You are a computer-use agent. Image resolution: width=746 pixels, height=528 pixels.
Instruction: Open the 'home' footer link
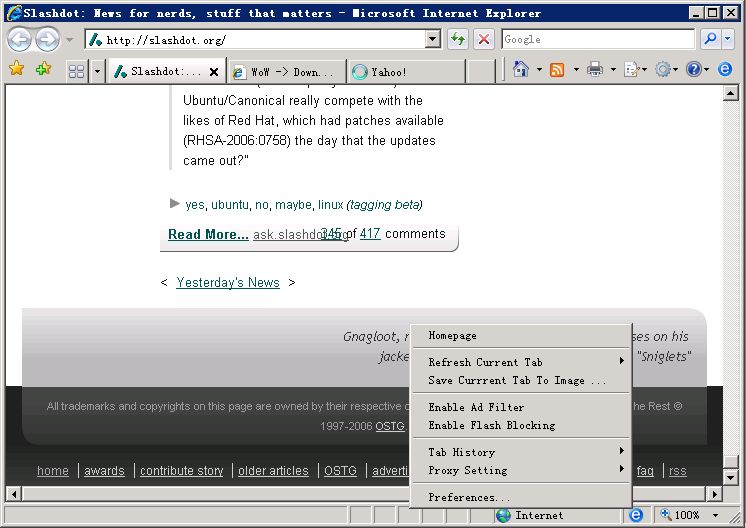(53, 470)
